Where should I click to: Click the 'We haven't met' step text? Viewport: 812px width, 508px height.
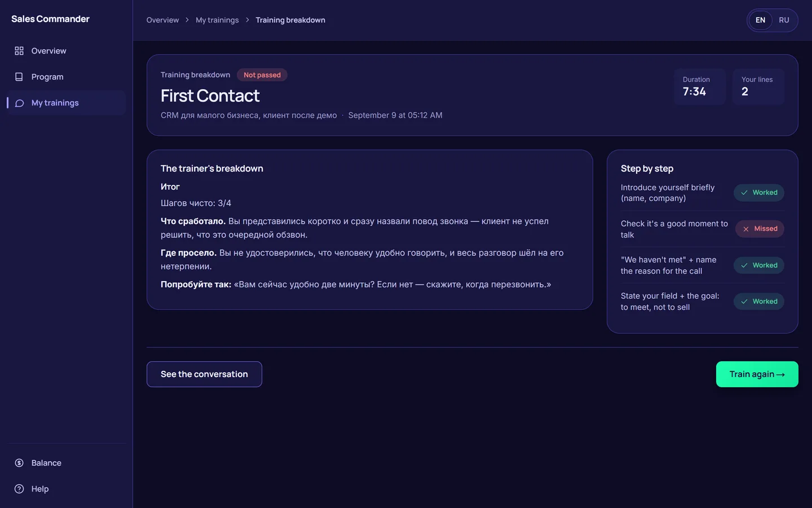click(x=669, y=265)
